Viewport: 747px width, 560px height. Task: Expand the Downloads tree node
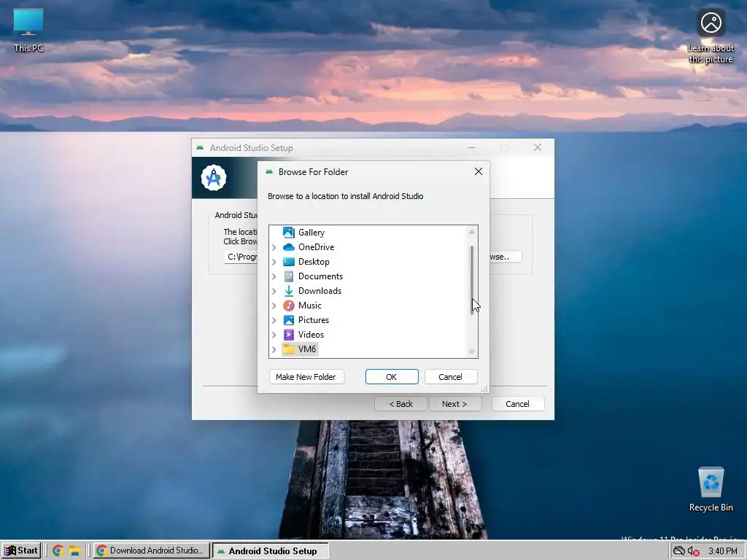tap(274, 291)
